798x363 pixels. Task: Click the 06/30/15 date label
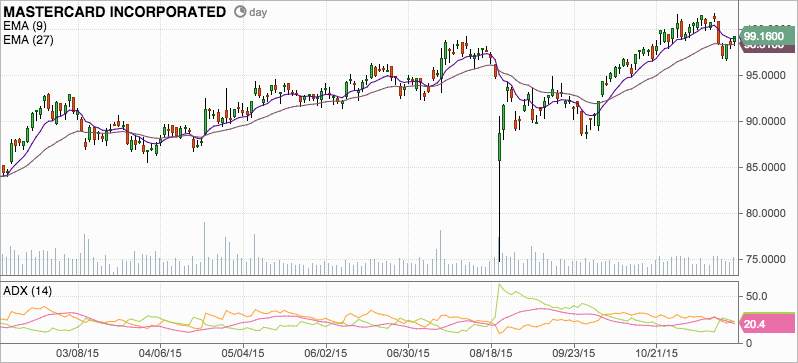tap(408, 353)
